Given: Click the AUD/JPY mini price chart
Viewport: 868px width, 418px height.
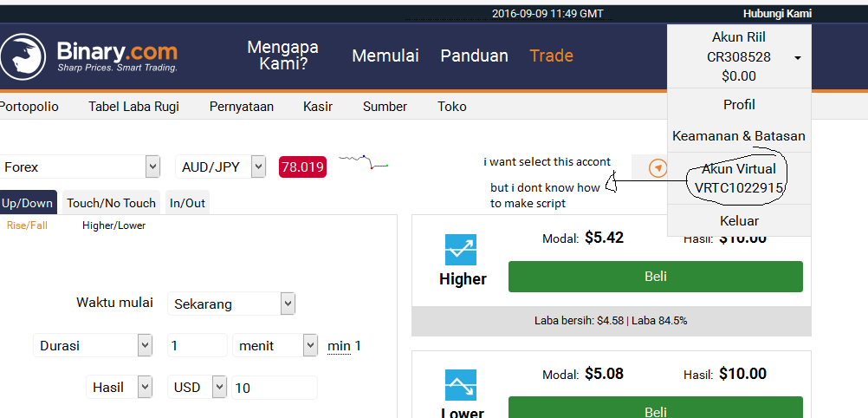Looking at the screenshot, I should point(363,162).
